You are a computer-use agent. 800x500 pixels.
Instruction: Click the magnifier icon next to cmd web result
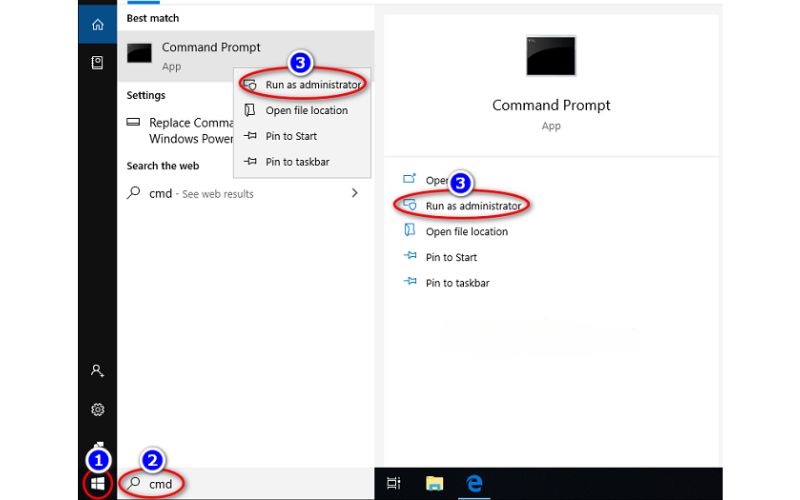coord(134,192)
